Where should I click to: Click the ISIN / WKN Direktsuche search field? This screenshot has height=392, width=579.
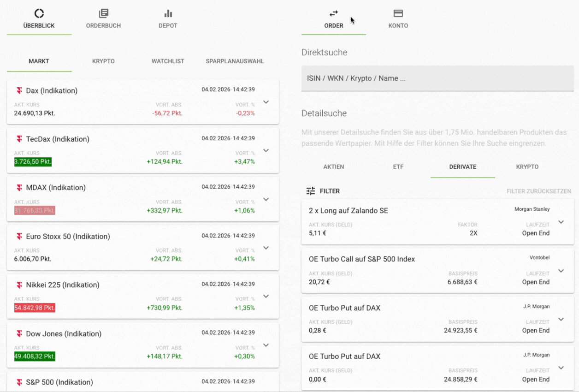437,78
